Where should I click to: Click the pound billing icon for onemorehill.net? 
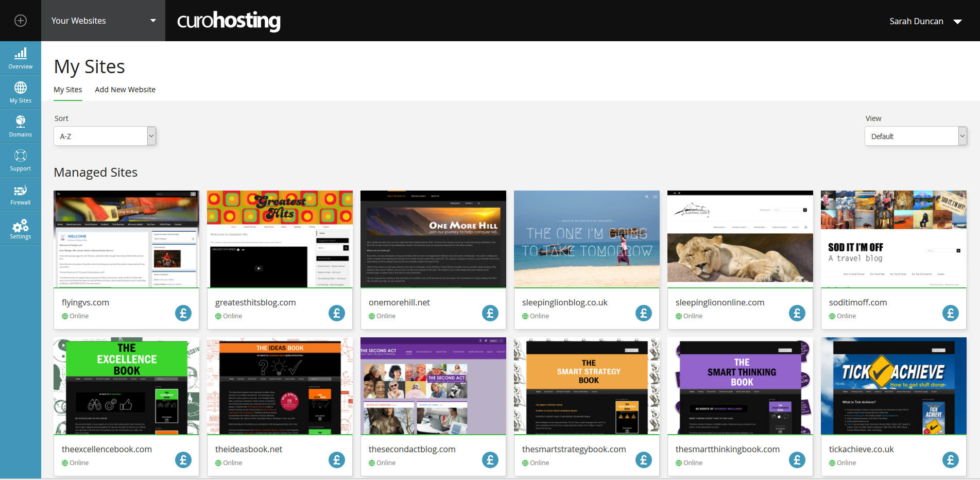(x=490, y=313)
